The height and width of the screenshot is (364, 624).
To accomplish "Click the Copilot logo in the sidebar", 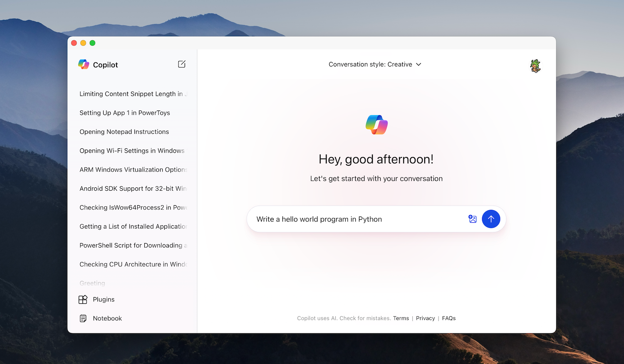I will tap(83, 64).
